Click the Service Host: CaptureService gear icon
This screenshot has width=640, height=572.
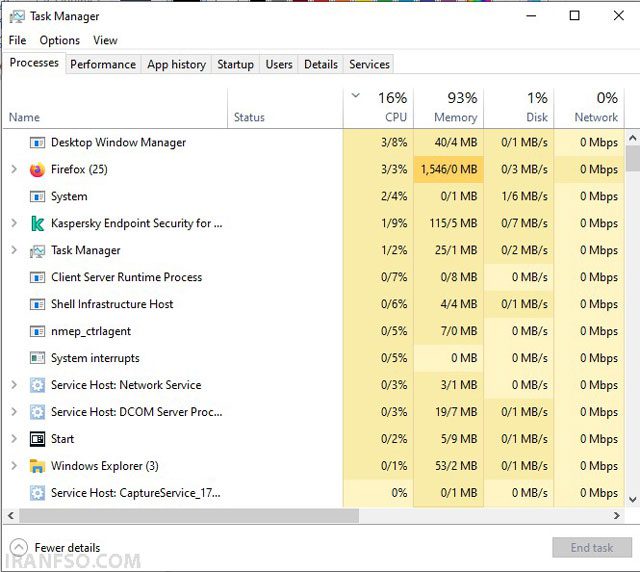tap(37, 493)
